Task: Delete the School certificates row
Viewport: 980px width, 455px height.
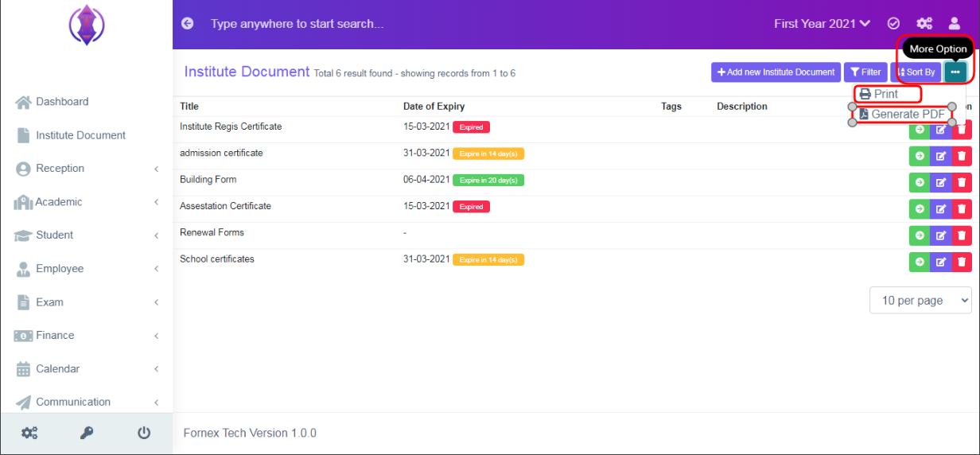Action: (962, 262)
